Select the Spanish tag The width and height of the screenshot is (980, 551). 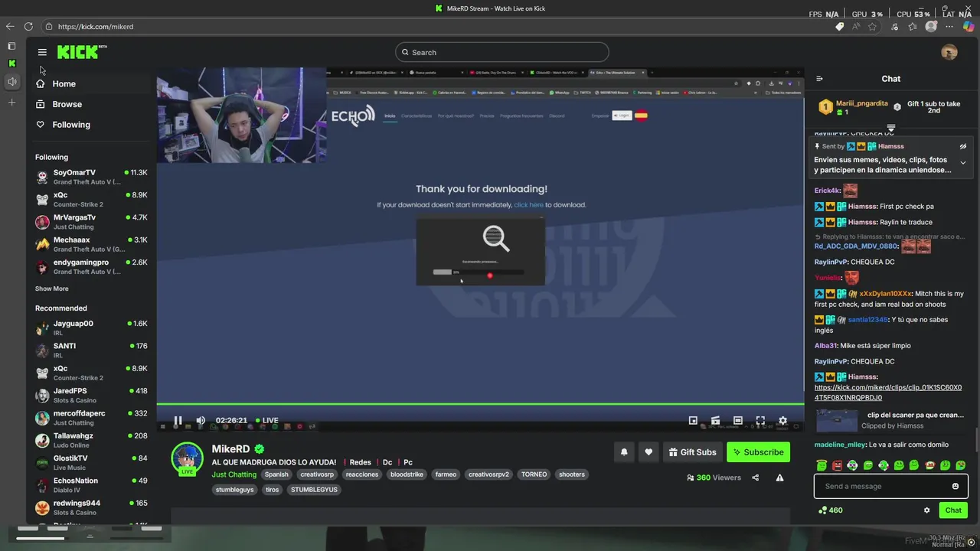pyautogui.click(x=276, y=474)
